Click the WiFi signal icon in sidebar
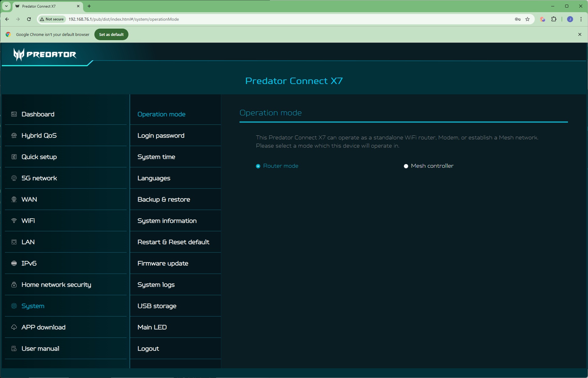The width and height of the screenshot is (588, 378). [x=14, y=221]
